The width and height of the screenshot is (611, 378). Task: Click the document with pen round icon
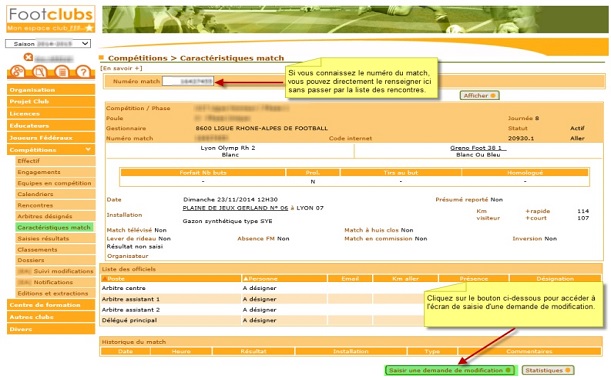39,72
